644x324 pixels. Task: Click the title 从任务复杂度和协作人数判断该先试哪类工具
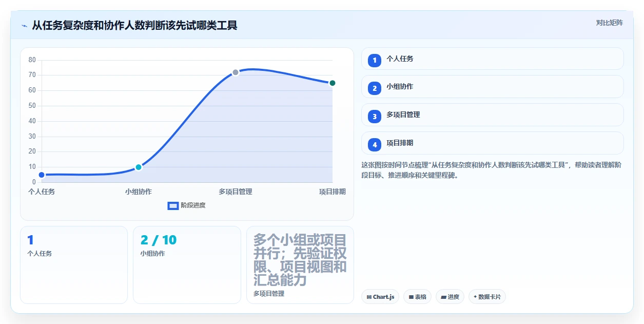[135, 25]
